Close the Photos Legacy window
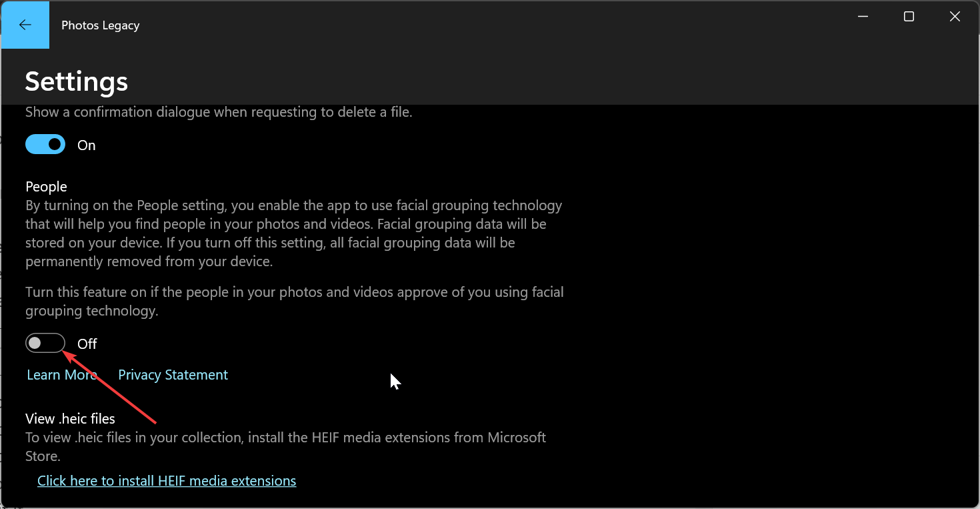Screen dimensions: 980x509 [955, 17]
